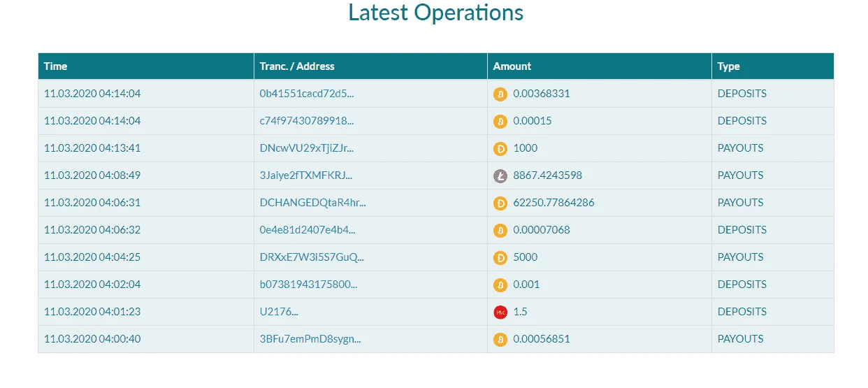The width and height of the screenshot is (868, 388).
Task: Select the amount value 0.00015
Action: click(x=533, y=121)
